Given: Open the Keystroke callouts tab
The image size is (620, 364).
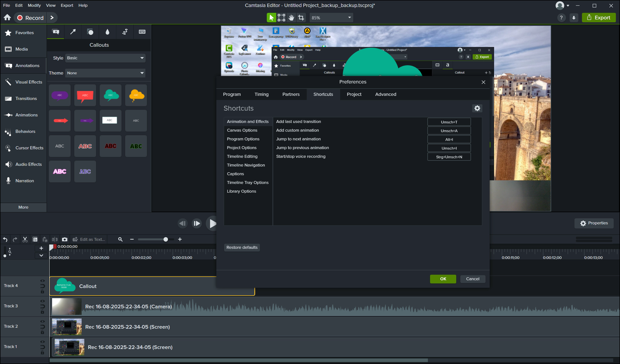Looking at the screenshot, I should click(142, 32).
